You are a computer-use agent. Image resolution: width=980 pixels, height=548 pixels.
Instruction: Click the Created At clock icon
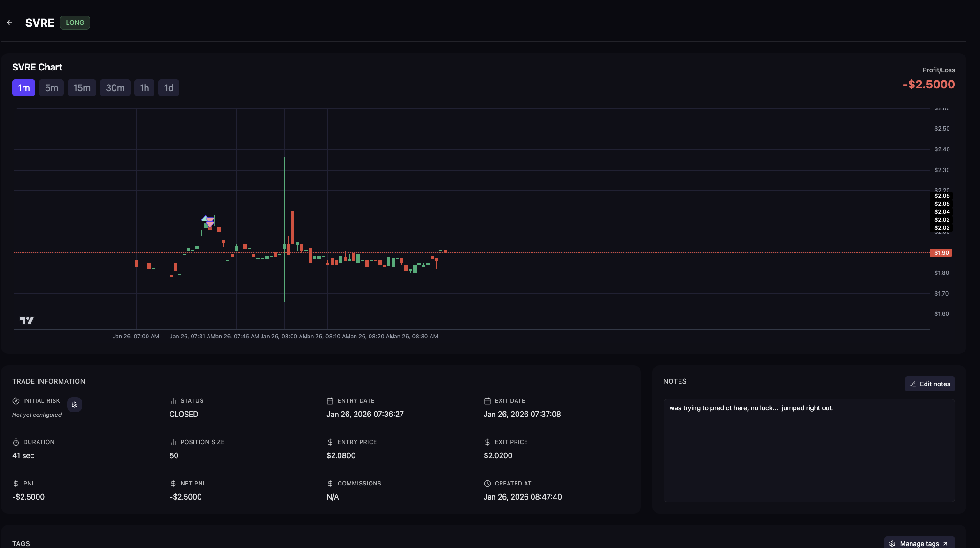[x=487, y=484]
